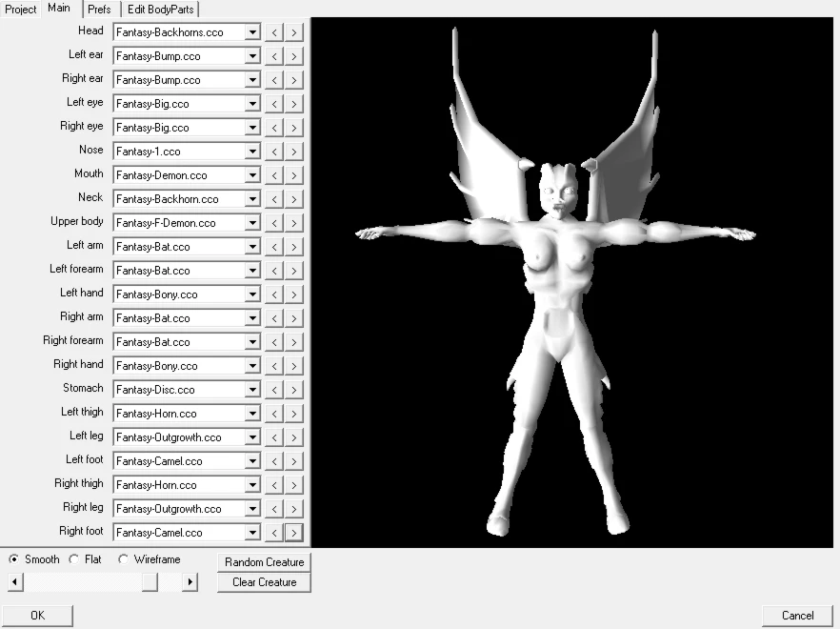Select next Right arm part
Screen dimensions: 840x629
(x=294, y=318)
